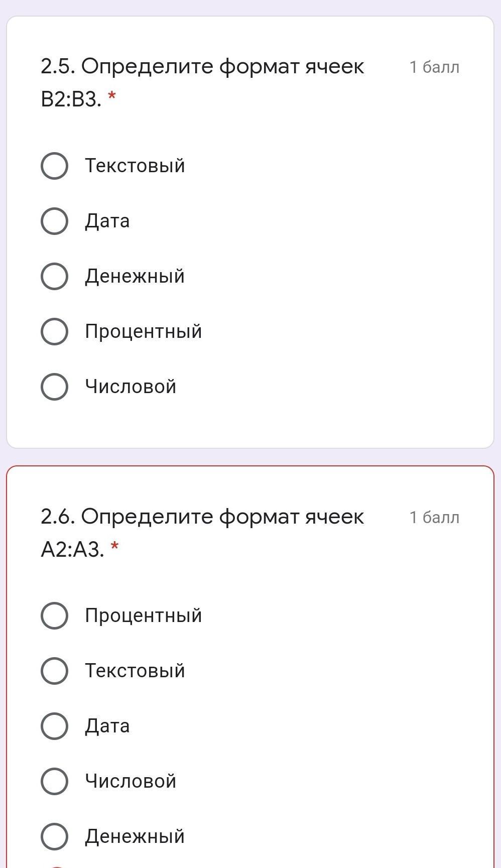Click the Текстовый label text in question 2.6

click(135, 671)
